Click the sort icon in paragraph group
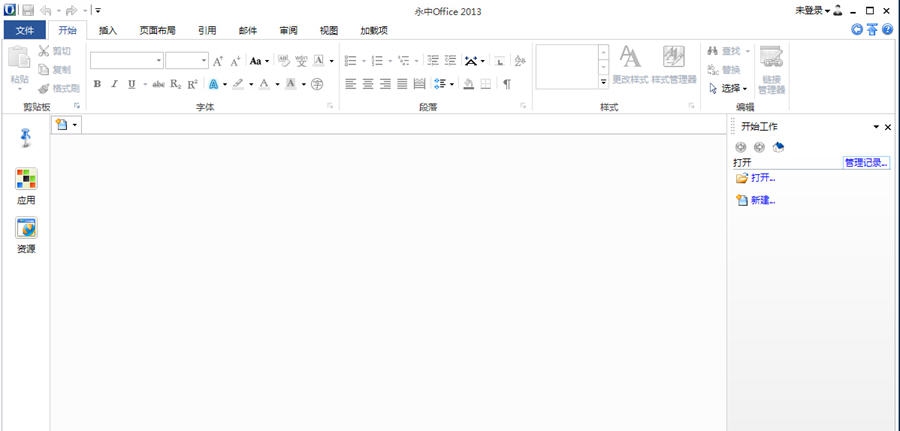This screenshot has width=900, height=431. [520, 61]
